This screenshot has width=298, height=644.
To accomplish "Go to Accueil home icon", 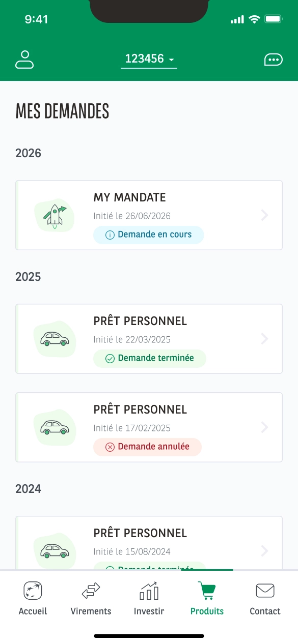I will pos(33,591).
